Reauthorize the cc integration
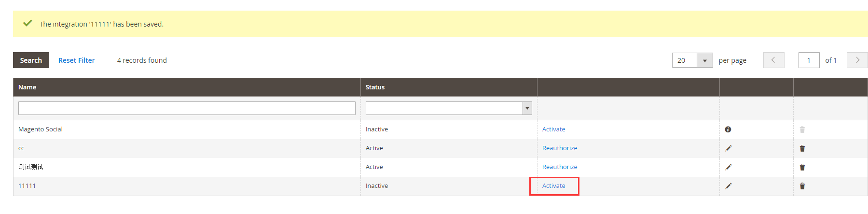This screenshot has width=868, height=214. point(559,148)
